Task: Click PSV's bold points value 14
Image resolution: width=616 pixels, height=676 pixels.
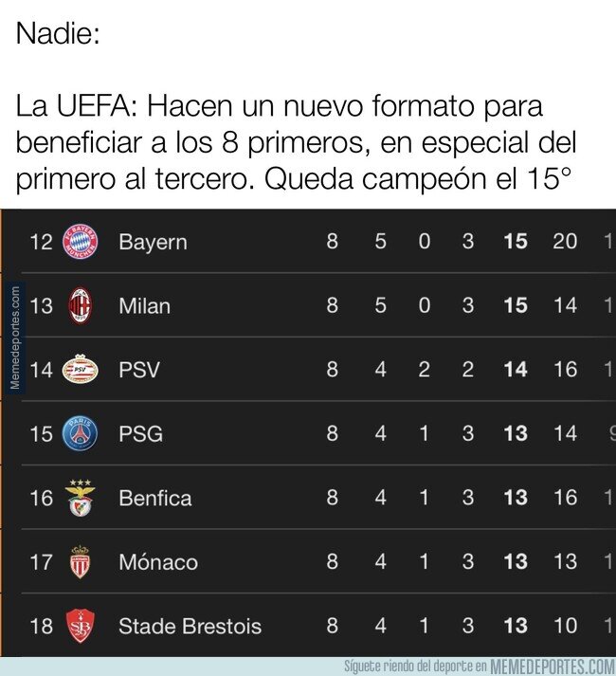Action: click(515, 369)
